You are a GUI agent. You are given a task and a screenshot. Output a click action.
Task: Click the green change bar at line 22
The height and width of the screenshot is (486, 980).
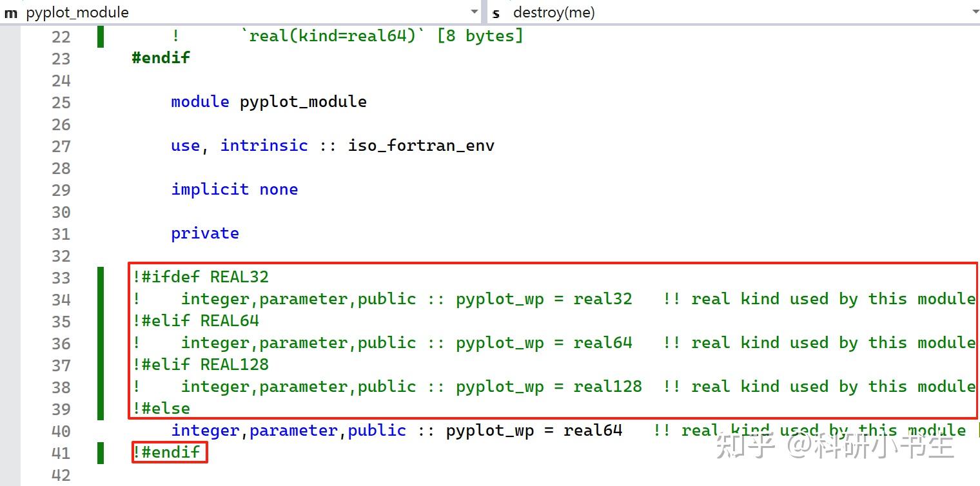[101, 37]
